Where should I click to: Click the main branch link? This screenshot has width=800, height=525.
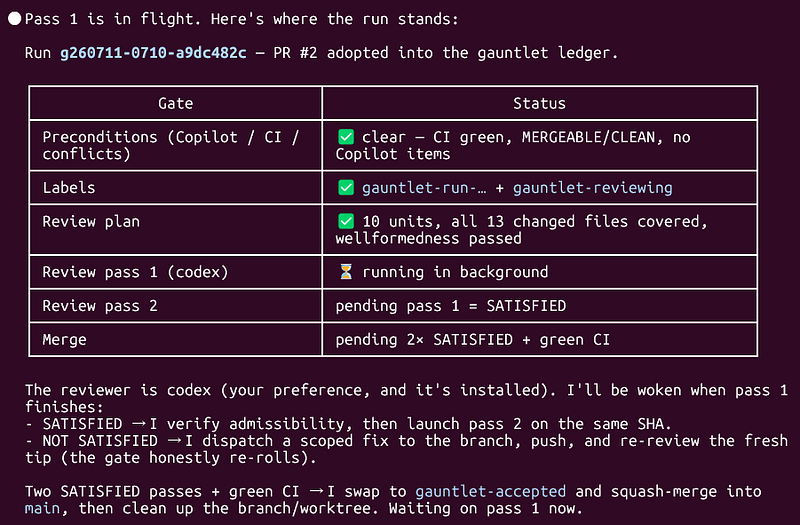(x=42, y=508)
